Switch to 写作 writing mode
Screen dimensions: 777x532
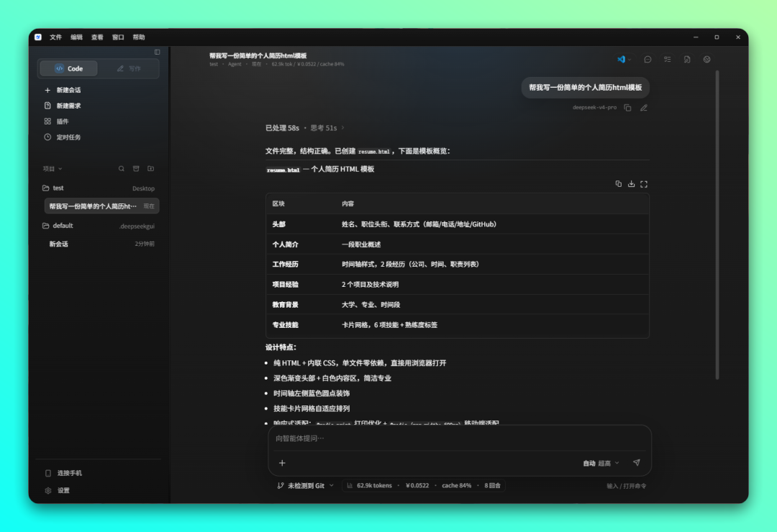(x=129, y=68)
